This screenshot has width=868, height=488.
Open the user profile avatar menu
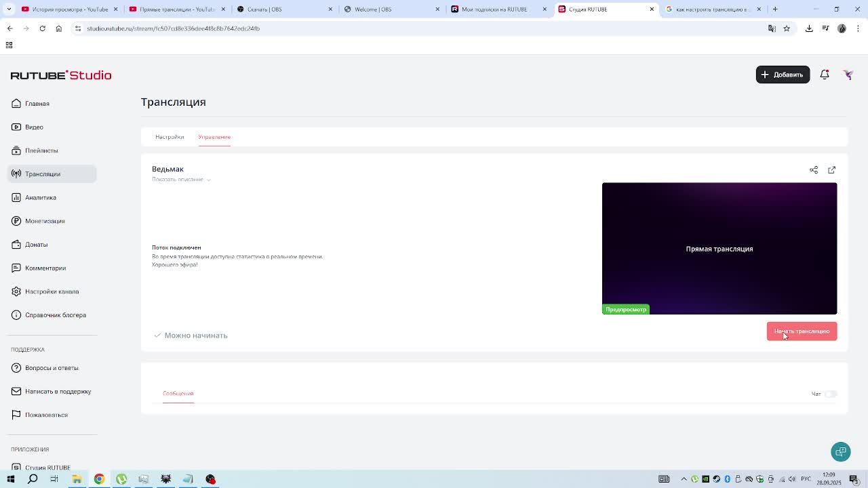coord(848,75)
